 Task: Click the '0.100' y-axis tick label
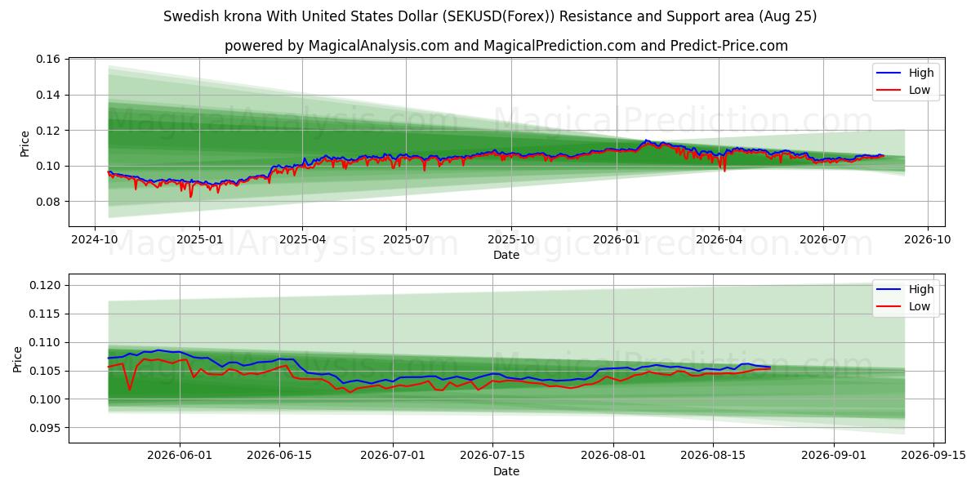(x=46, y=399)
